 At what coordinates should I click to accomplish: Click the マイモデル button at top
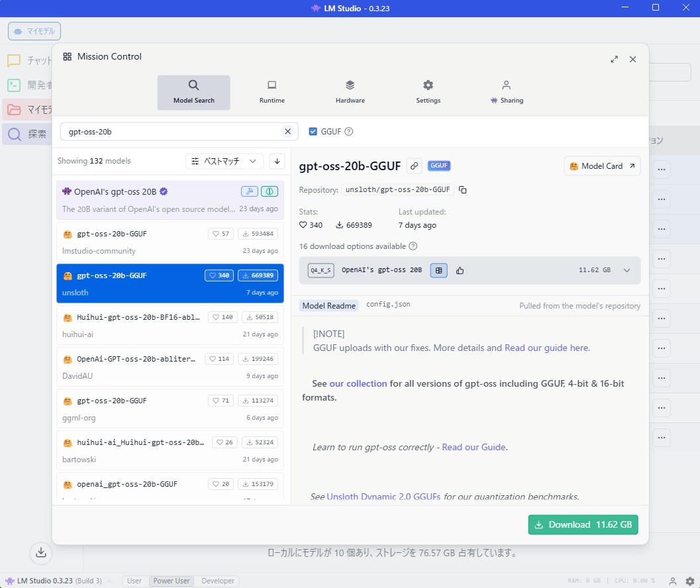(34, 31)
